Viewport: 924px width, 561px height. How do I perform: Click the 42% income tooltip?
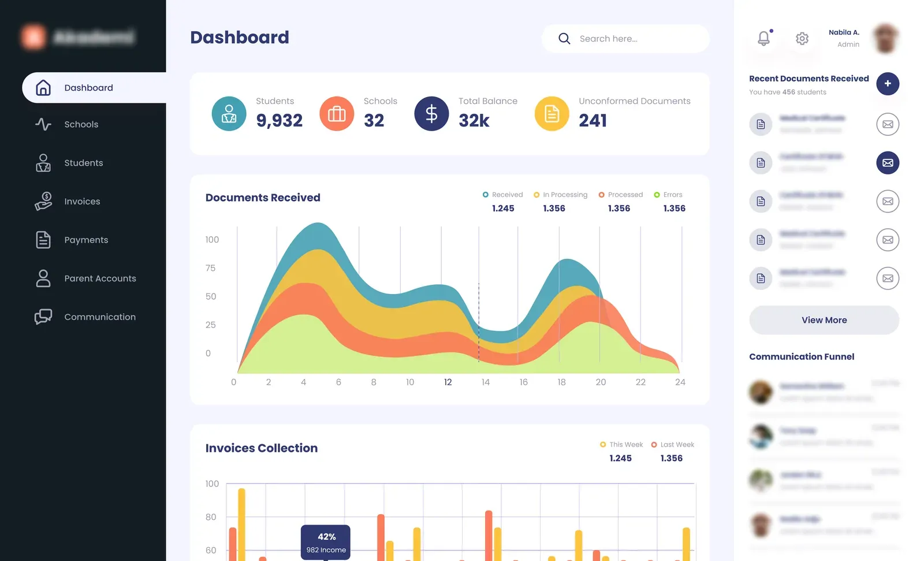pyautogui.click(x=326, y=543)
